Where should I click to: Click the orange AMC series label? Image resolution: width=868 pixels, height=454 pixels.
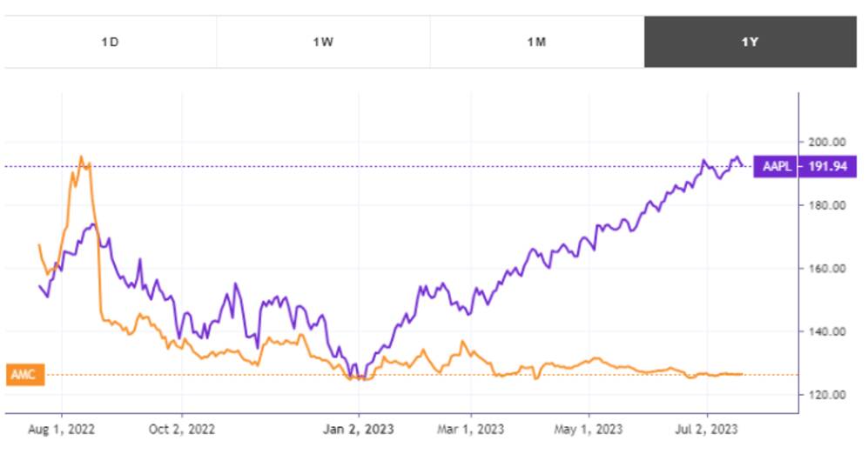pyautogui.click(x=25, y=375)
